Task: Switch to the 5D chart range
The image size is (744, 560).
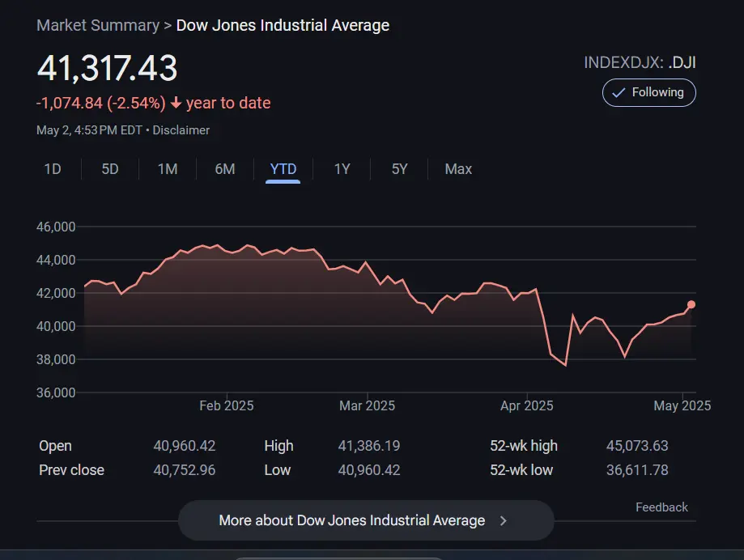Action: pyautogui.click(x=109, y=169)
